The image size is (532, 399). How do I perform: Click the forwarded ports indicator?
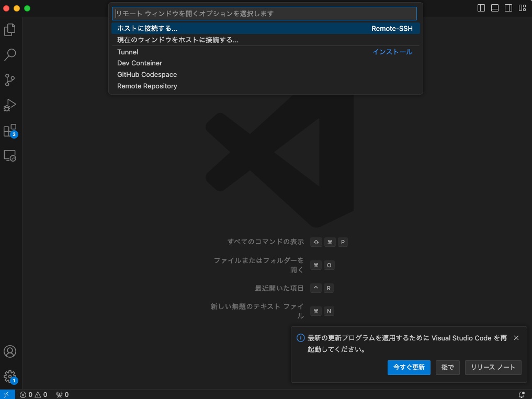point(62,395)
